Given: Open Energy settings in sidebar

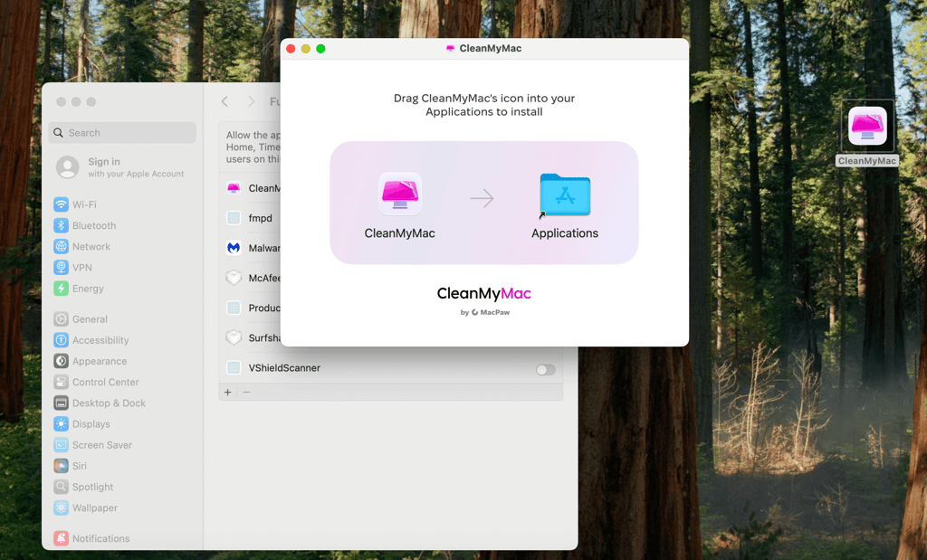Looking at the screenshot, I should (79, 289).
